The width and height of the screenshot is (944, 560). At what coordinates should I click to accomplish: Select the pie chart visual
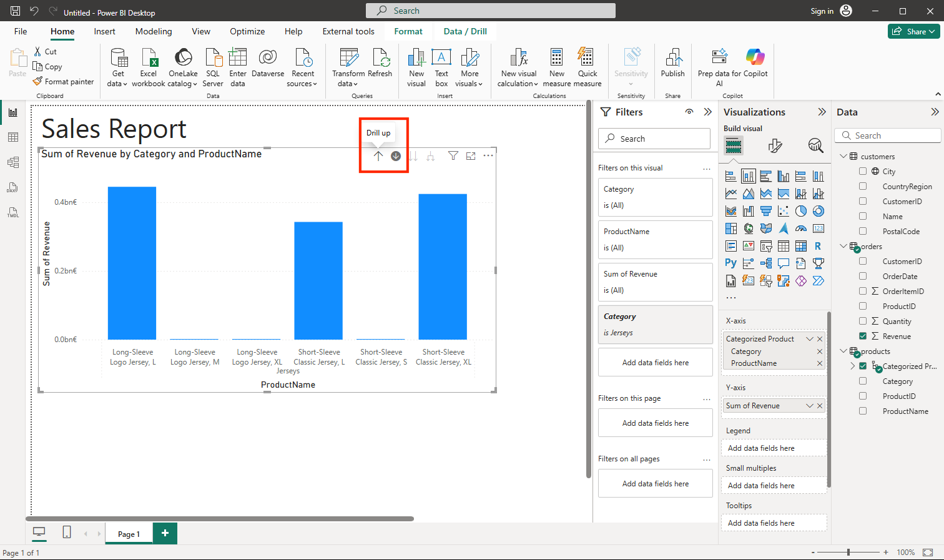pyautogui.click(x=801, y=211)
